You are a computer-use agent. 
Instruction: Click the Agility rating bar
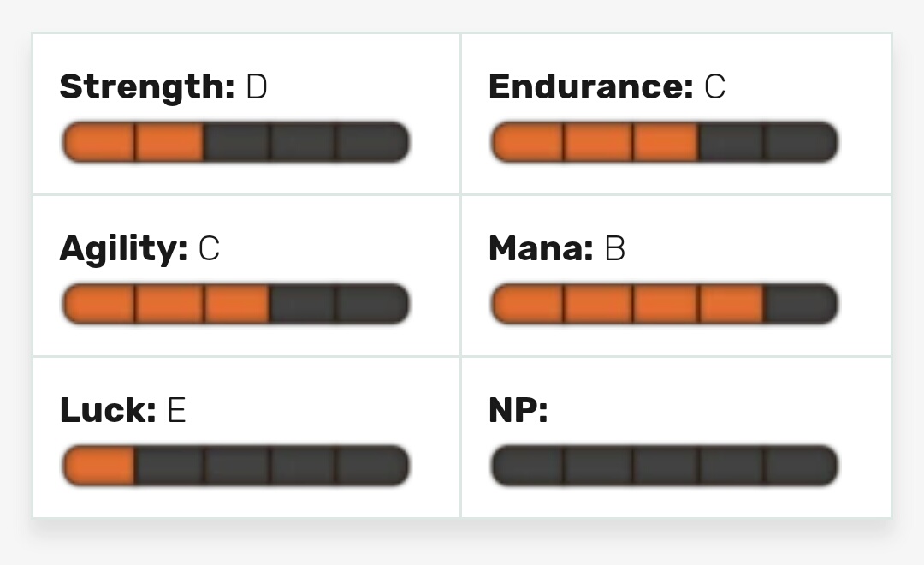(236, 304)
